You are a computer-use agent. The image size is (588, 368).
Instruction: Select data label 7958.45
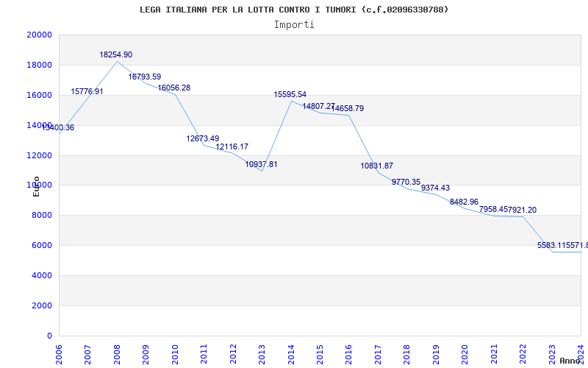[493, 210]
